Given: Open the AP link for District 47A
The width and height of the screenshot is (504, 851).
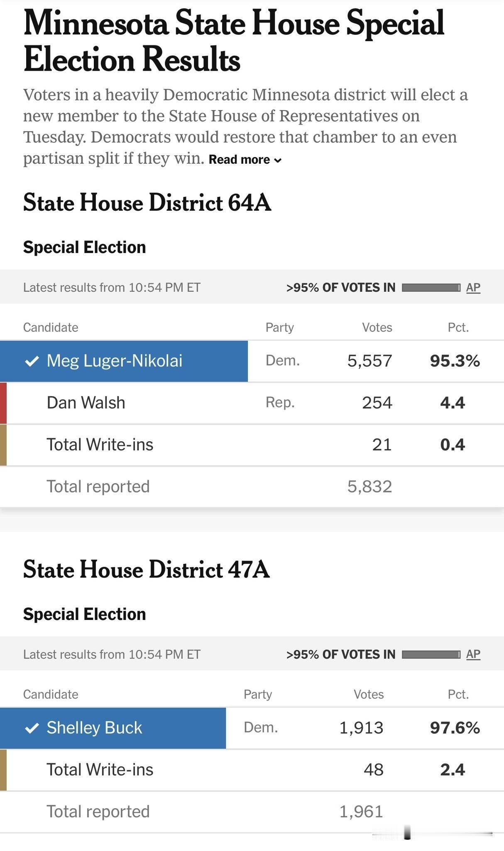Looking at the screenshot, I should 473,654.
